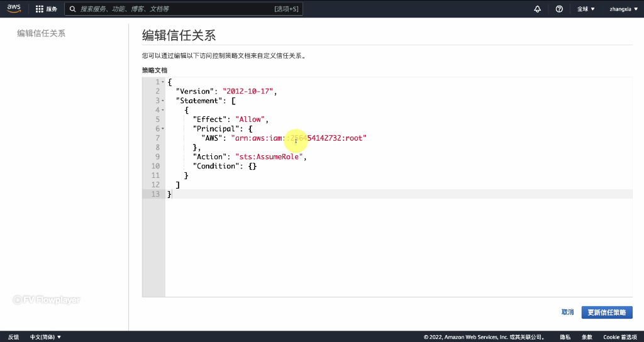The height and width of the screenshot is (342, 644).
Task: Click the "Condition" key on line 10
Action: coord(216,166)
